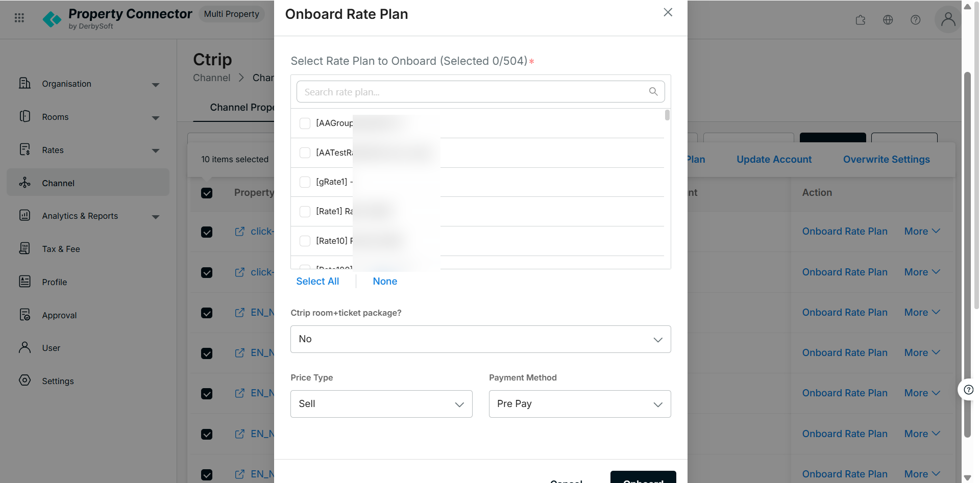The height and width of the screenshot is (483, 980).
Task: Go to Channel in the breadcrumb
Action: click(x=211, y=78)
